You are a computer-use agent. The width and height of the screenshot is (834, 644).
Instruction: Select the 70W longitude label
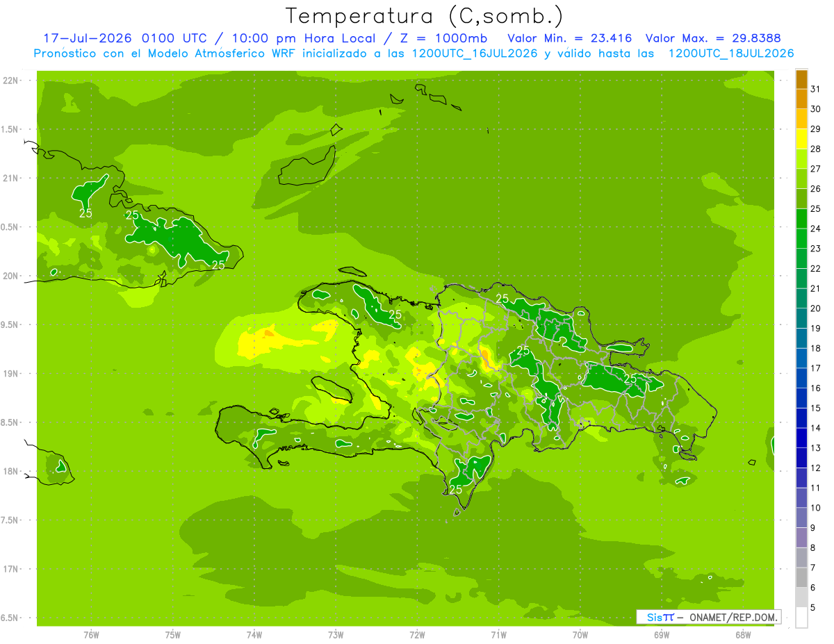click(580, 635)
